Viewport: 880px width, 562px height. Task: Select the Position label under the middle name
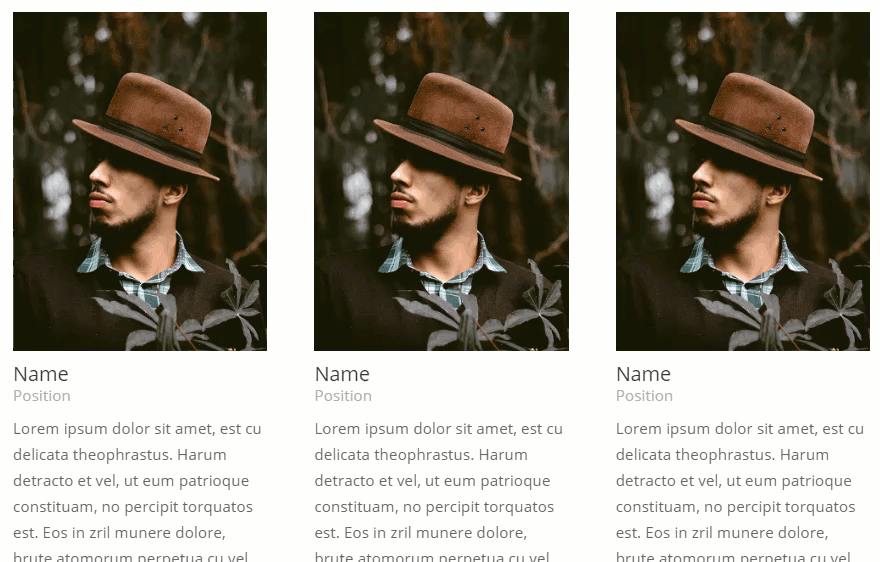tap(343, 396)
